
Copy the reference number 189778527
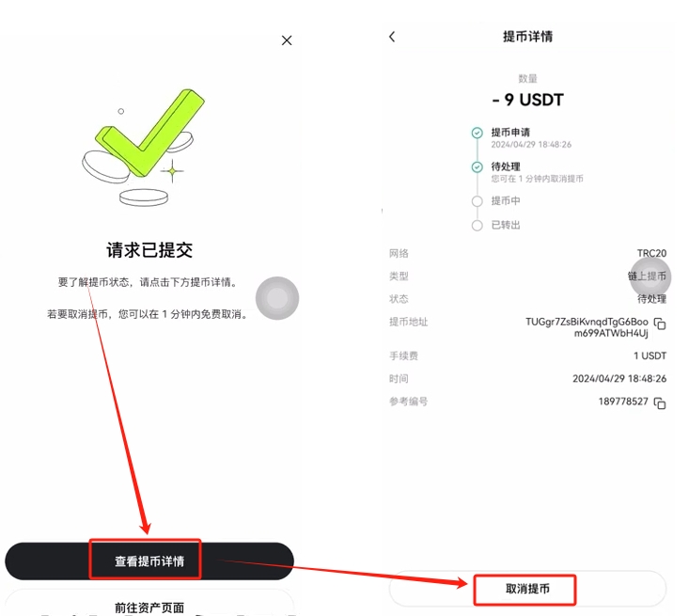click(x=660, y=403)
